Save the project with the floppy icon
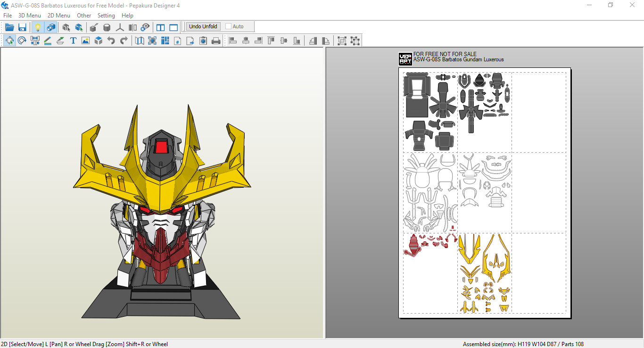Viewport: 644px width, 348px height. pos(22,27)
